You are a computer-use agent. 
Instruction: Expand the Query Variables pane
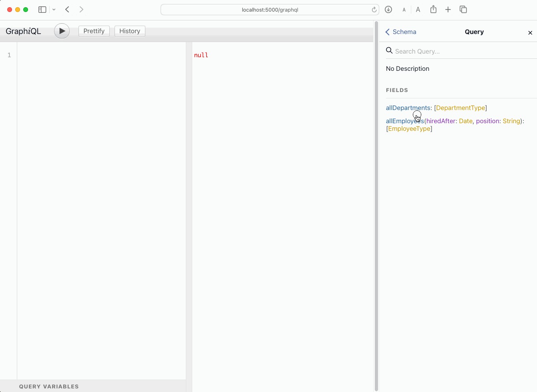pos(49,386)
